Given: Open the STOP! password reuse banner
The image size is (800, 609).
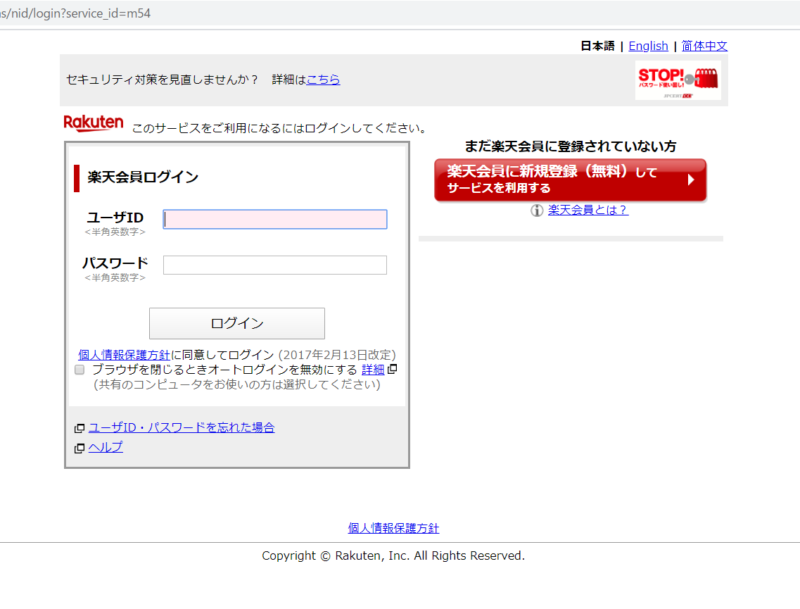Looking at the screenshot, I should (x=678, y=81).
